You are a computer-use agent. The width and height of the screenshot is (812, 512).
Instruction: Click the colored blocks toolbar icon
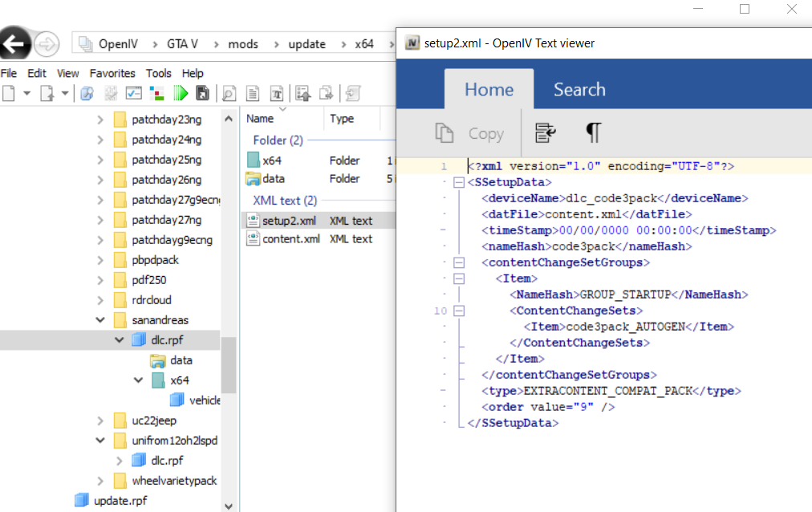tap(157, 93)
